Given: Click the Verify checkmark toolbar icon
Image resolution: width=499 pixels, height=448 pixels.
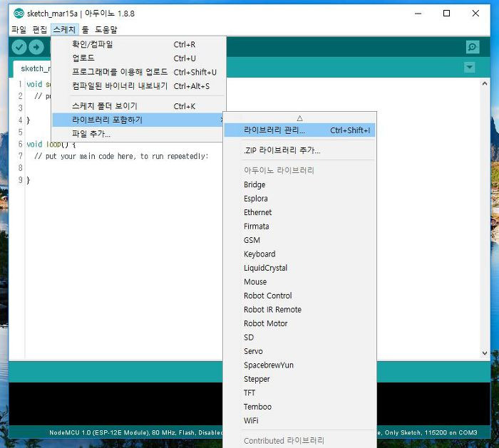Looking at the screenshot, I should (19, 48).
